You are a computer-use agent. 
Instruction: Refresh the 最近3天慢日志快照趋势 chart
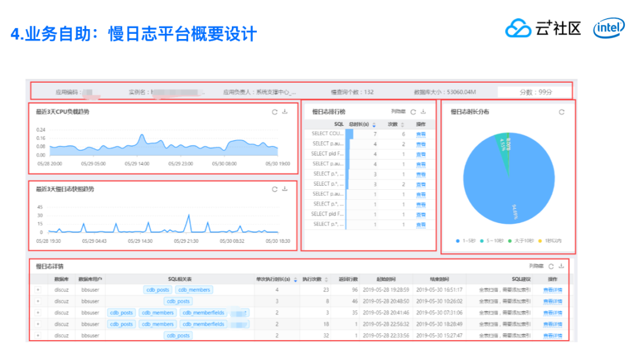[x=274, y=189]
